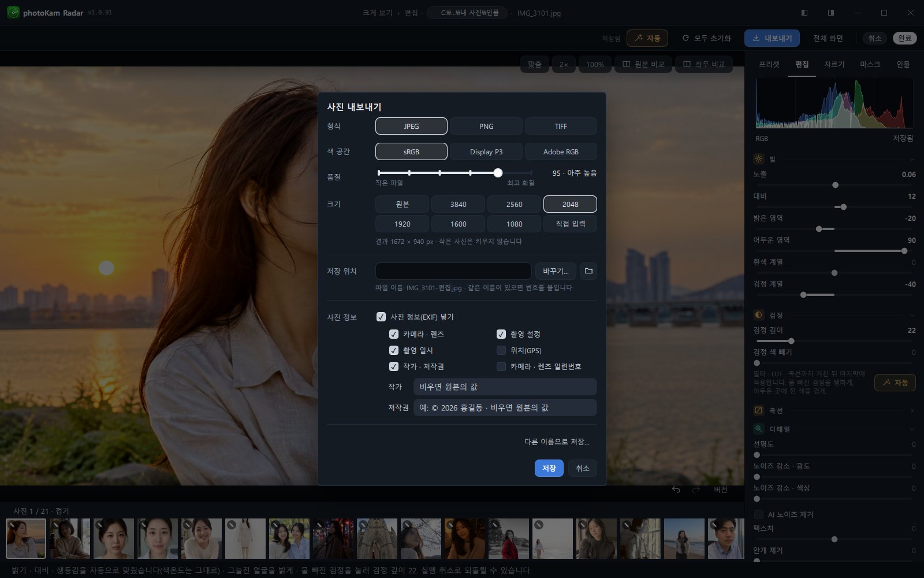Select the 3840 size option
Screen dimensions: 924x578
point(458,204)
